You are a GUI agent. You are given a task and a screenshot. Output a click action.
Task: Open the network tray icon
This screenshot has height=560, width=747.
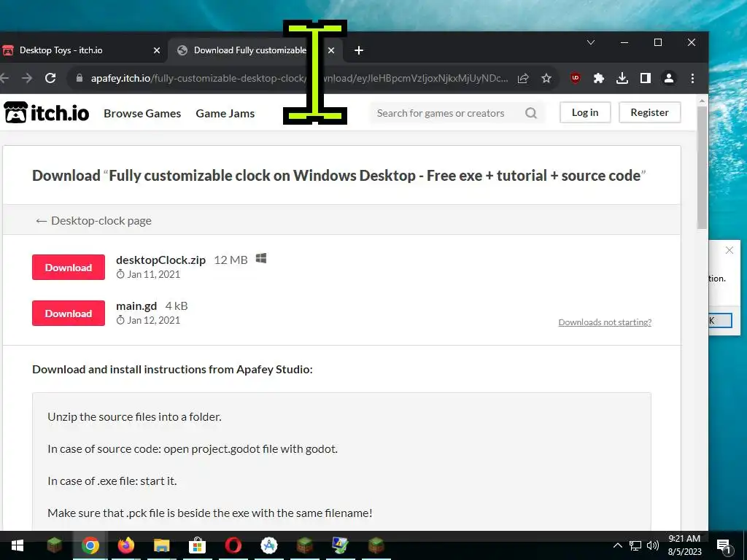[635, 545]
